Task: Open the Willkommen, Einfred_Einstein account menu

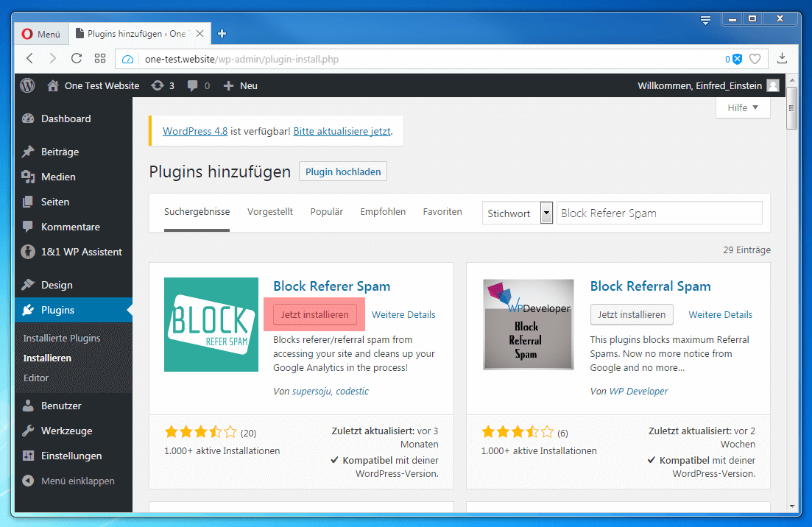Action: [x=699, y=85]
